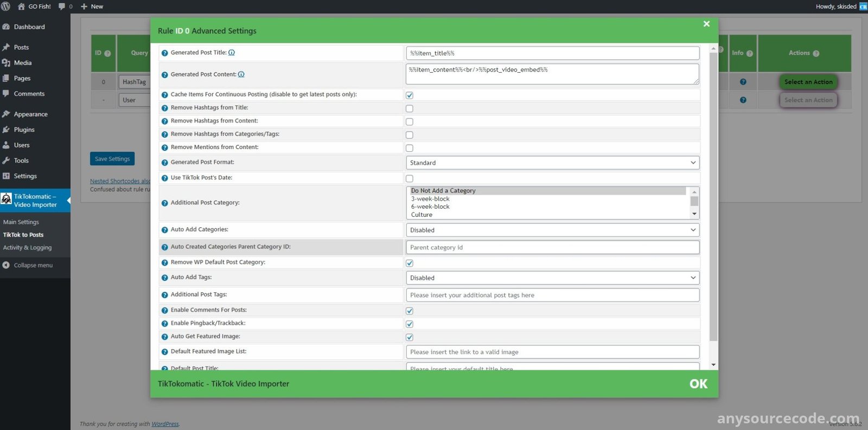Close the Advanced Settings dialog with X
The height and width of the screenshot is (430, 868).
[706, 24]
